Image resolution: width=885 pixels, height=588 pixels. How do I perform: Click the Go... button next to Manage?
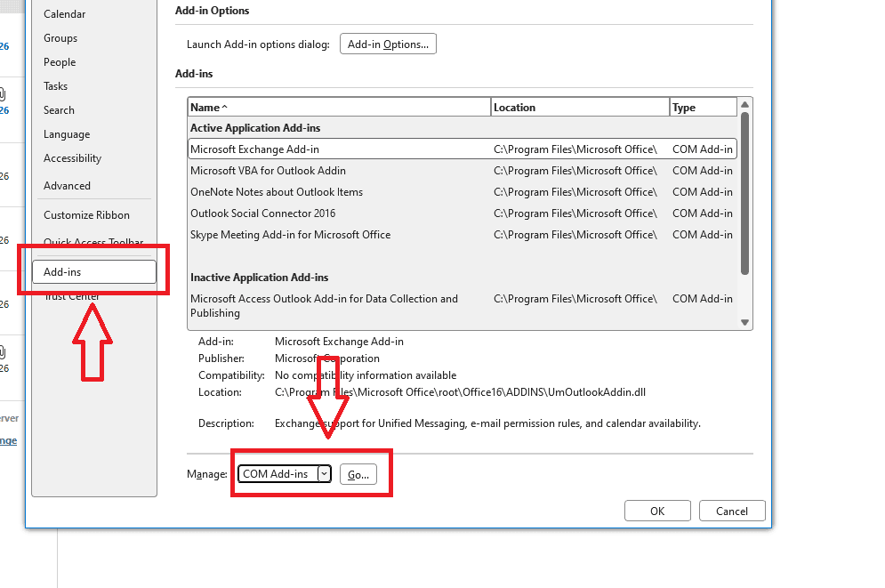coord(358,474)
